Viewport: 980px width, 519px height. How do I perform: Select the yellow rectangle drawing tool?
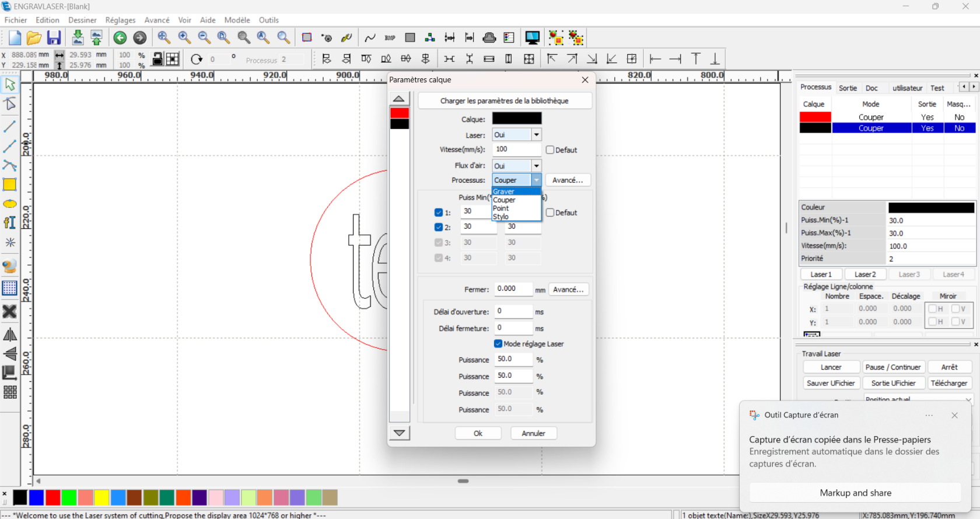[10, 185]
